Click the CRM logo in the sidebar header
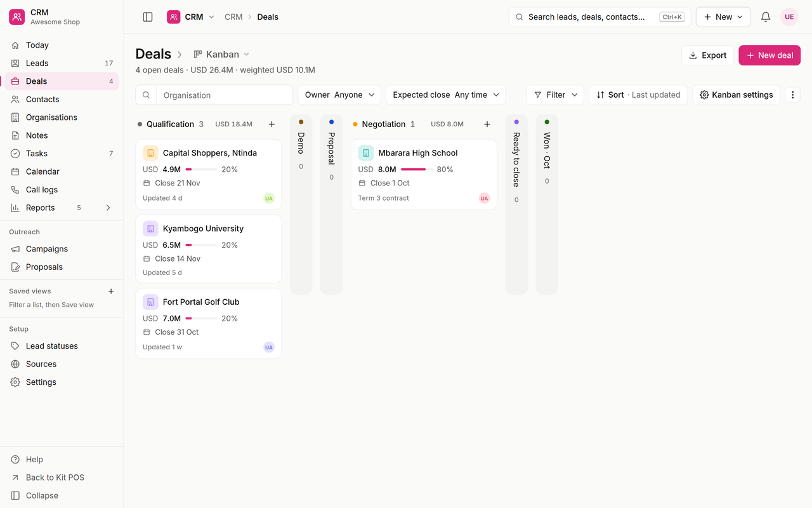The image size is (812, 508). coord(17,17)
